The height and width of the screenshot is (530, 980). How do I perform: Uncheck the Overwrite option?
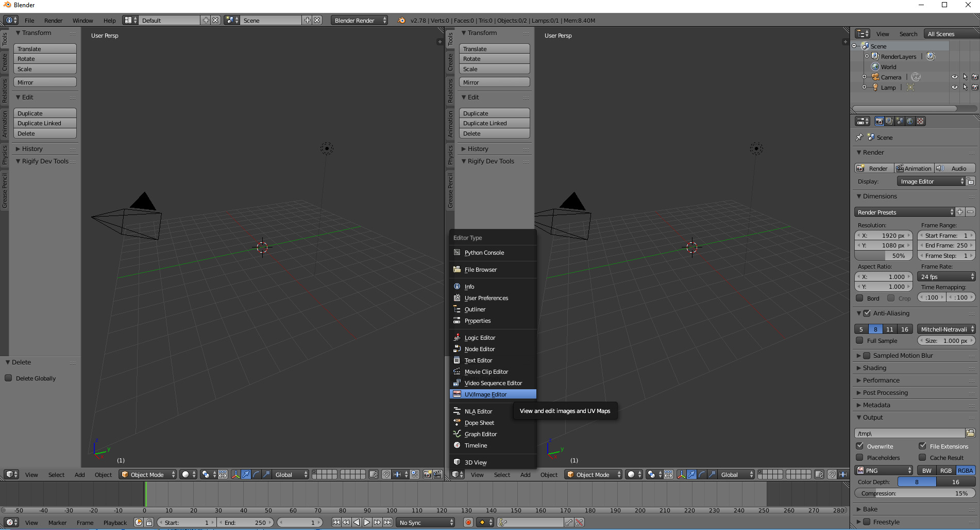tap(859, 446)
